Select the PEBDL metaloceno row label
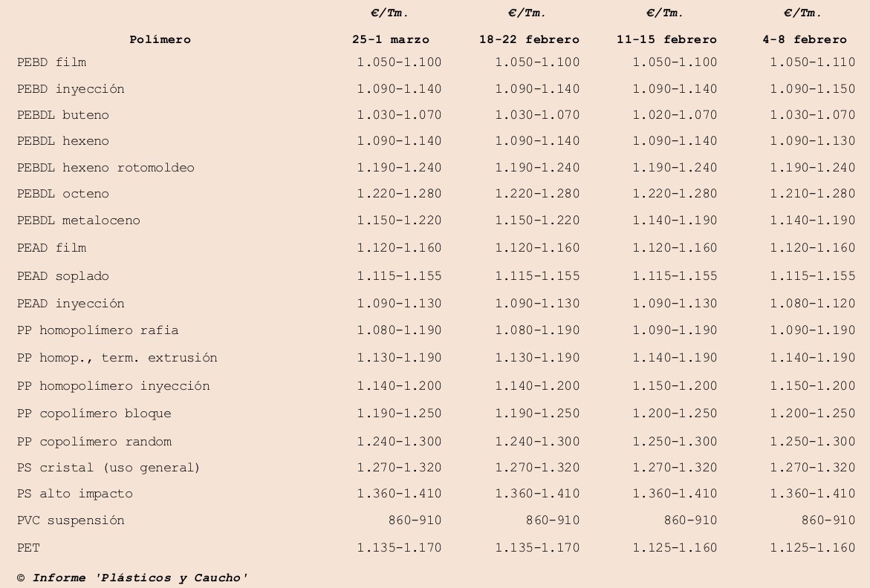The width and height of the screenshot is (870, 588). coord(78,220)
